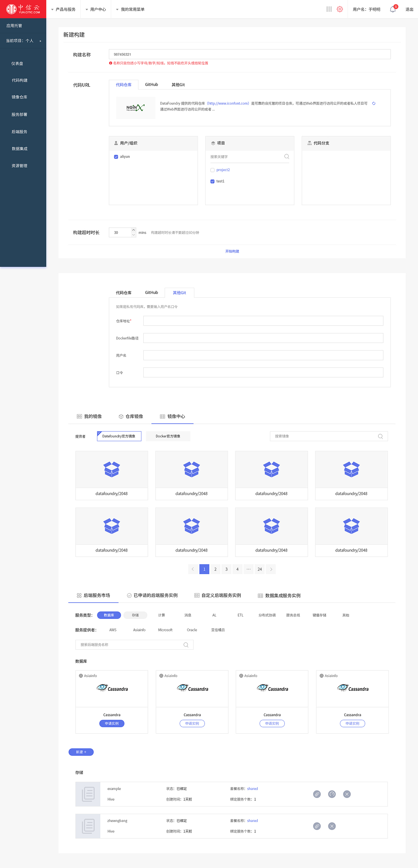
Task: Click into the Dockerfile路径 input field
Action: coord(263,338)
